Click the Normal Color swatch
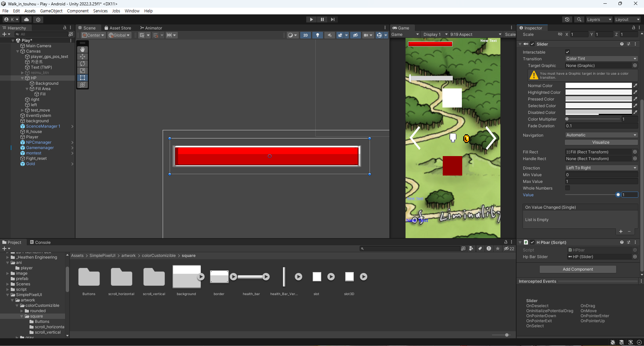The image size is (644, 346). coord(598,86)
